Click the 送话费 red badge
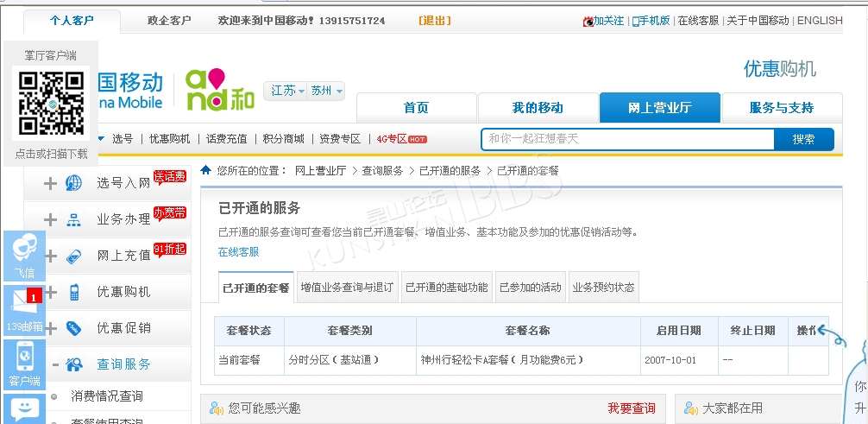868x424 pixels. click(x=169, y=177)
